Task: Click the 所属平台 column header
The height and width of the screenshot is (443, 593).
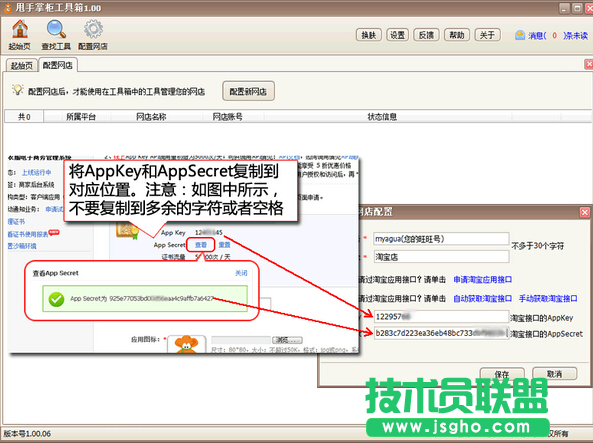Action: (x=81, y=117)
